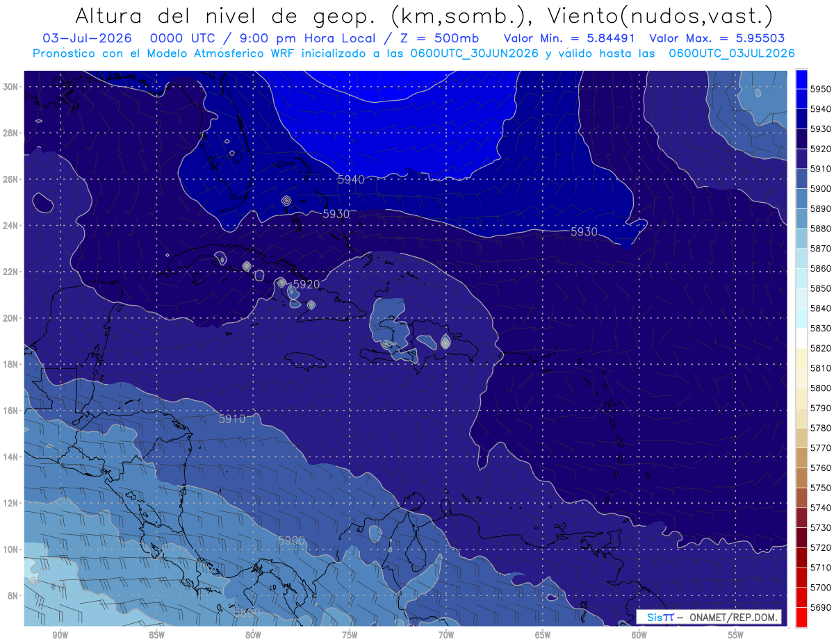
Task: Click the '60W' longitude axis label
Action: click(x=639, y=635)
